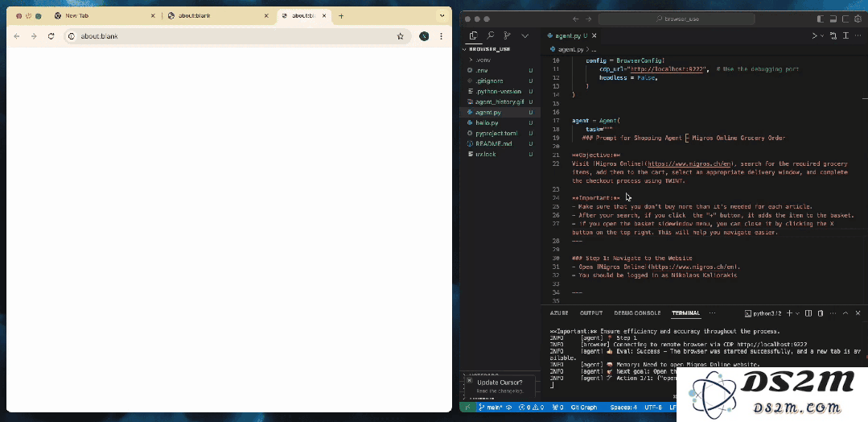The height and width of the screenshot is (422, 868).
Task: Click the open changes compare icon
Action: coord(833,35)
